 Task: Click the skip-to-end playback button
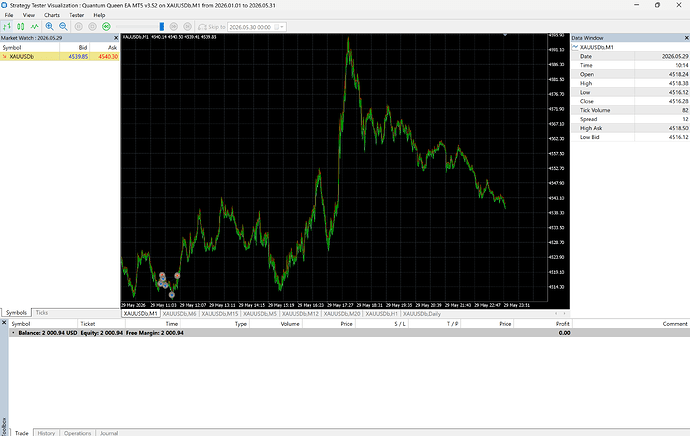click(x=187, y=27)
